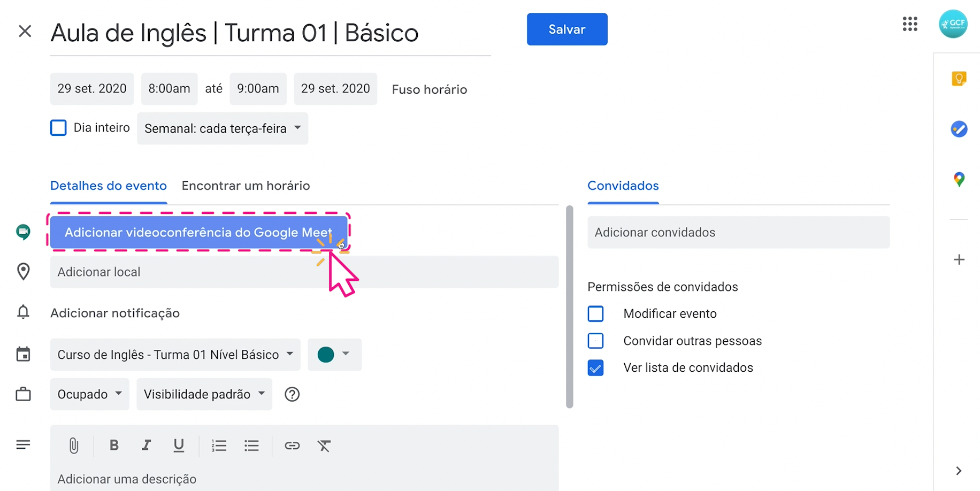This screenshot has width=980, height=491.
Task: Open the event color dropdown
Action: coord(334,355)
